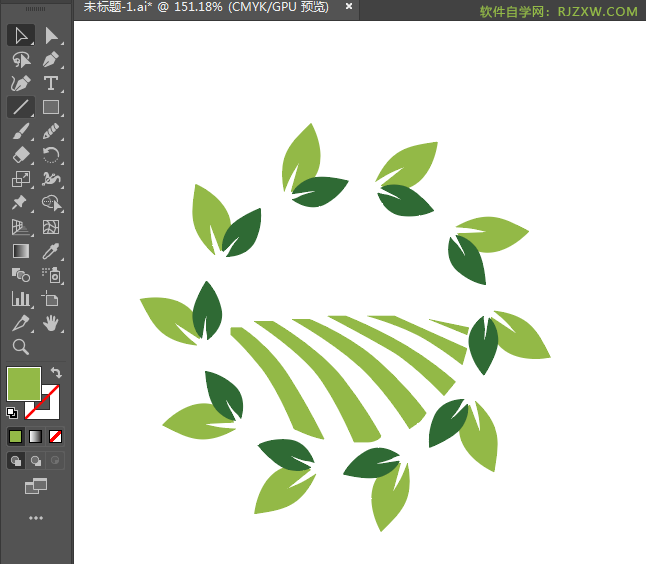Activate the Rotate tool
The width and height of the screenshot is (646, 564).
(x=51, y=155)
